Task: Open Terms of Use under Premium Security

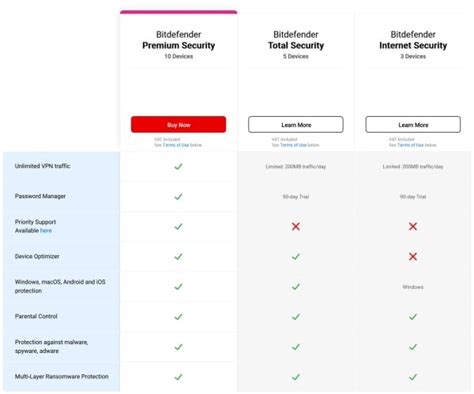Action: tap(176, 145)
